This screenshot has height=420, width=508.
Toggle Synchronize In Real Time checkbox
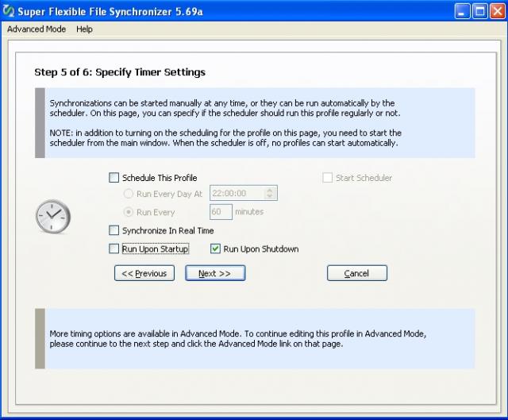point(114,230)
